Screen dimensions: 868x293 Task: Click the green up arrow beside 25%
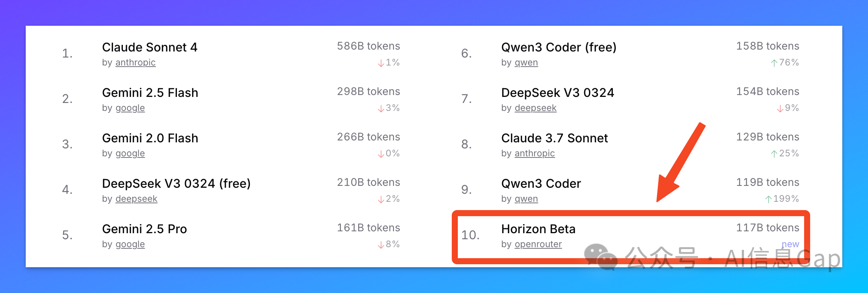[774, 154]
